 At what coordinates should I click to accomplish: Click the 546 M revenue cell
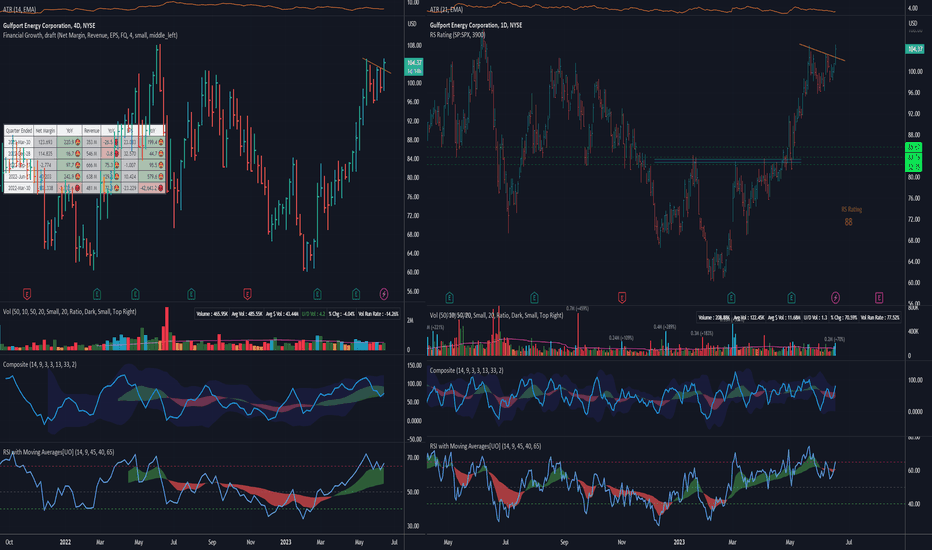92,153
